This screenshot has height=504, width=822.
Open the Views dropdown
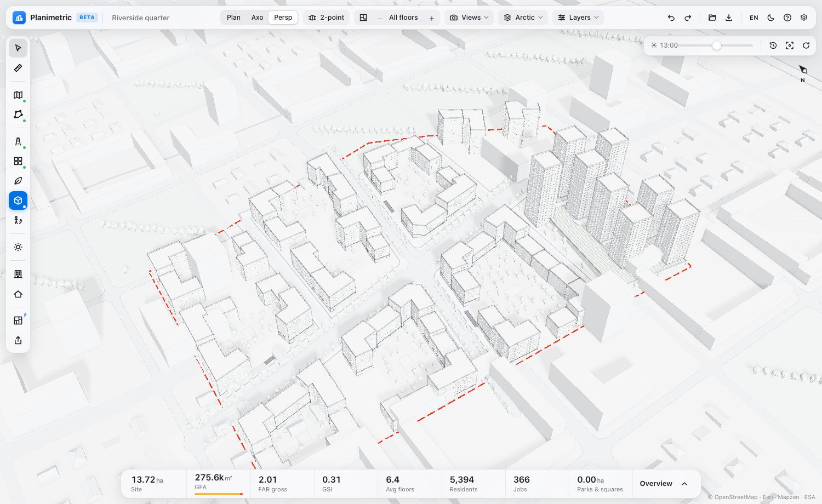469,18
